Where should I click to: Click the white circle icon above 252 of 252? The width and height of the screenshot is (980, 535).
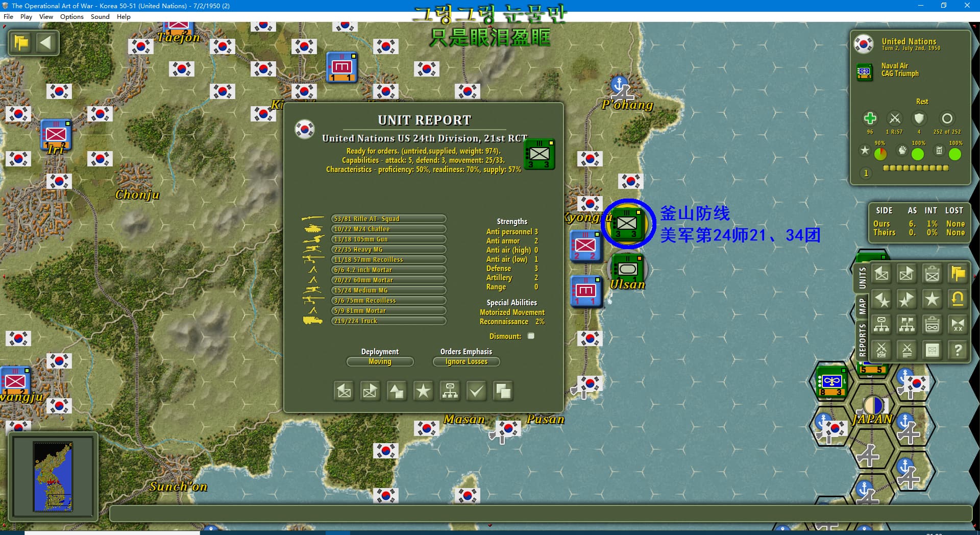[x=947, y=119]
